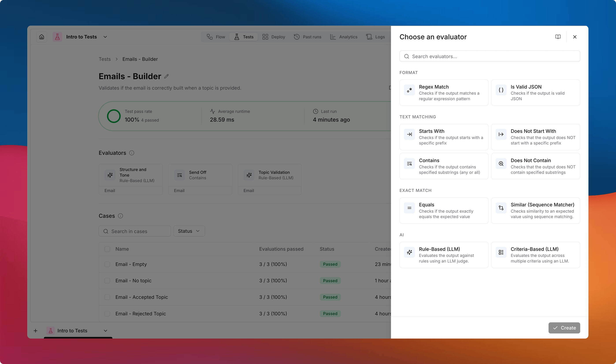Viewport: 616px width, 364px height.
Task: Click the plus icon in bottom bar
Action: pyautogui.click(x=35, y=331)
